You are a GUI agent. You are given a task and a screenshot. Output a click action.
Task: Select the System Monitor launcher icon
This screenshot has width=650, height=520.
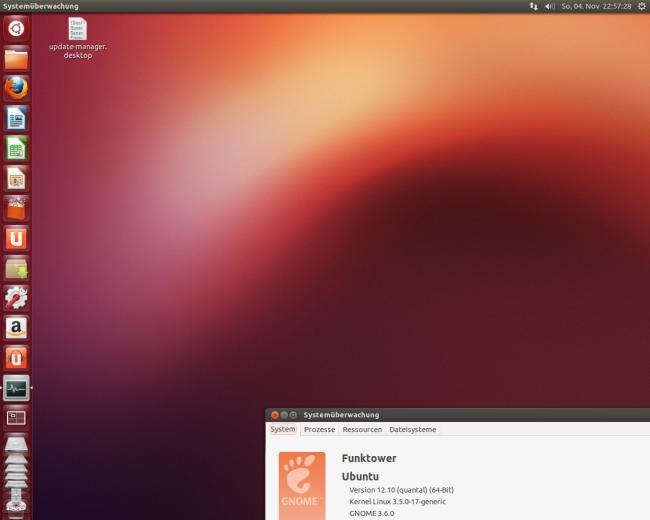[16, 388]
